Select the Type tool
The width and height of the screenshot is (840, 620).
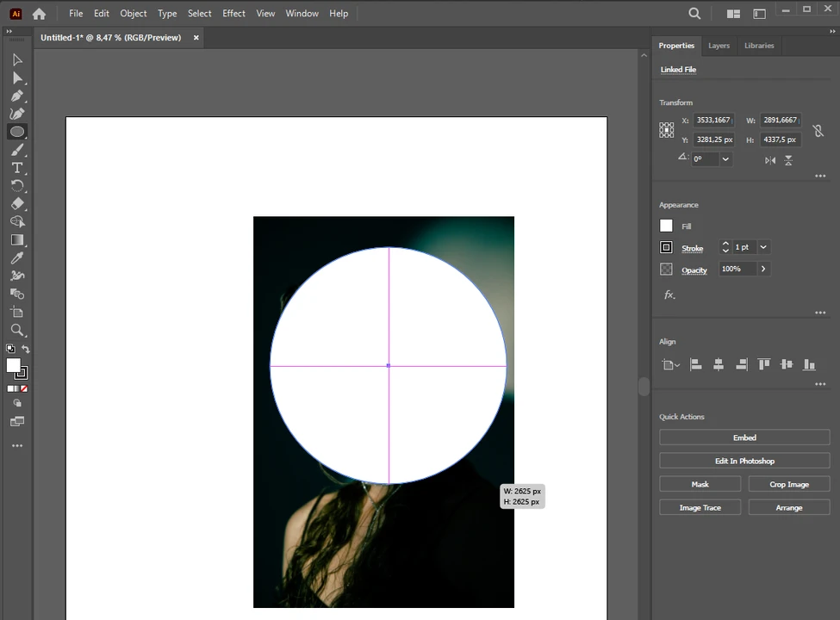[17, 168]
